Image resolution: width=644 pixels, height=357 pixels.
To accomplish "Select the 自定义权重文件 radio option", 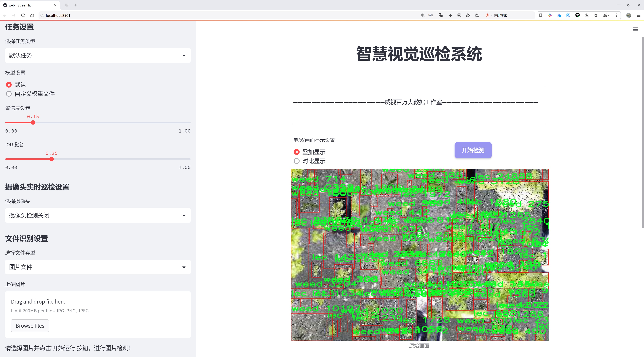I will pos(9,94).
